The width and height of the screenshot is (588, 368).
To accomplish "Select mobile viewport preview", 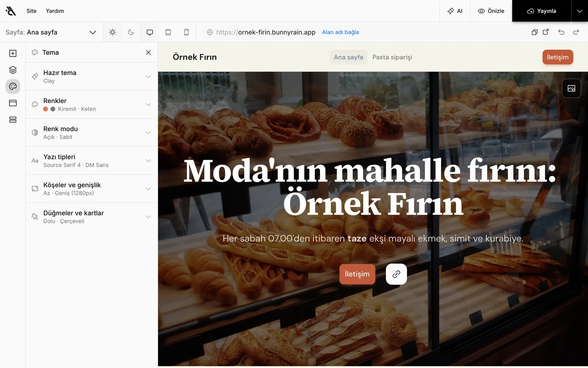I will tap(186, 32).
